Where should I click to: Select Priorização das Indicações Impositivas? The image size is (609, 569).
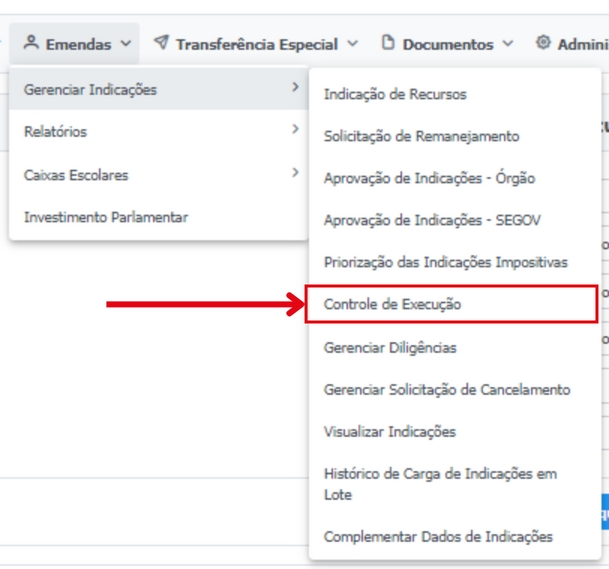click(455, 262)
